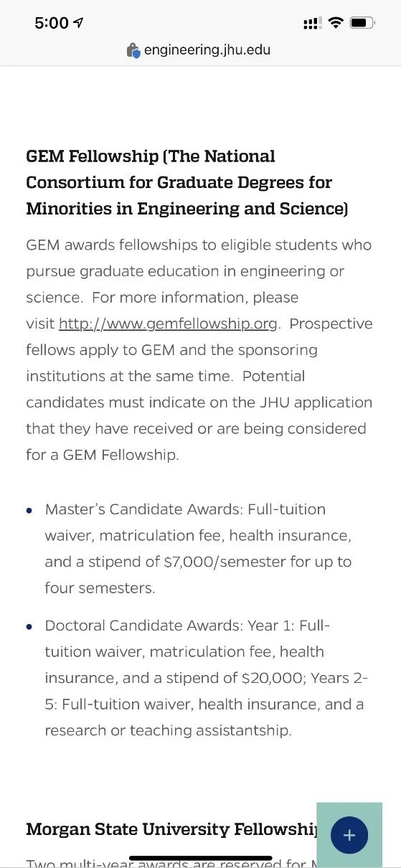Tap the 5:00 clock in status bar
Screen dimensions: 401x868
[52, 23]
